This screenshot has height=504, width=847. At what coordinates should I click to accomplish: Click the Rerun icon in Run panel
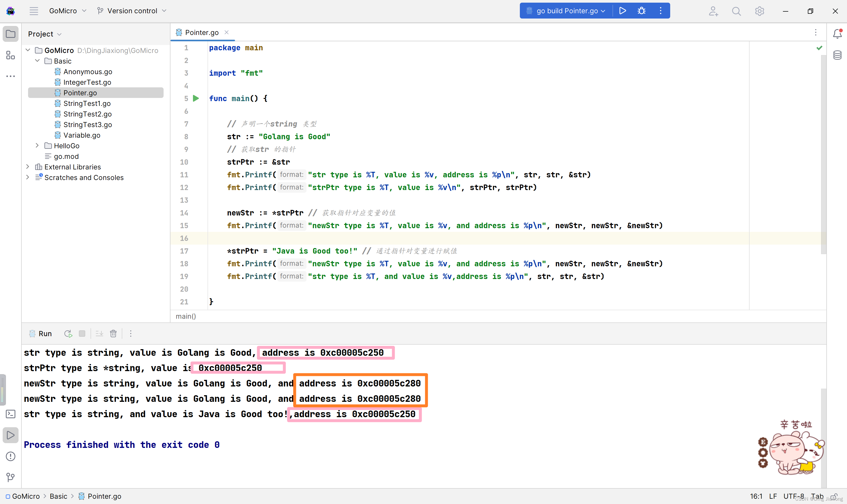pos(68,334)
